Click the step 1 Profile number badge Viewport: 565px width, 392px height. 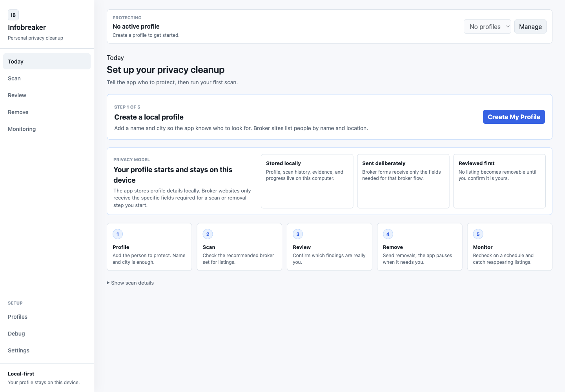118,234
